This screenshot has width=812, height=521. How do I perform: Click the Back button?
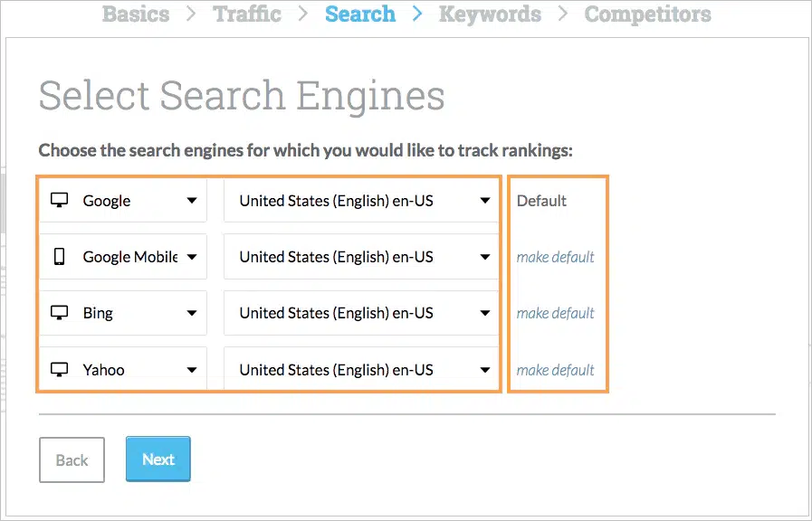(x=72, y=459)
